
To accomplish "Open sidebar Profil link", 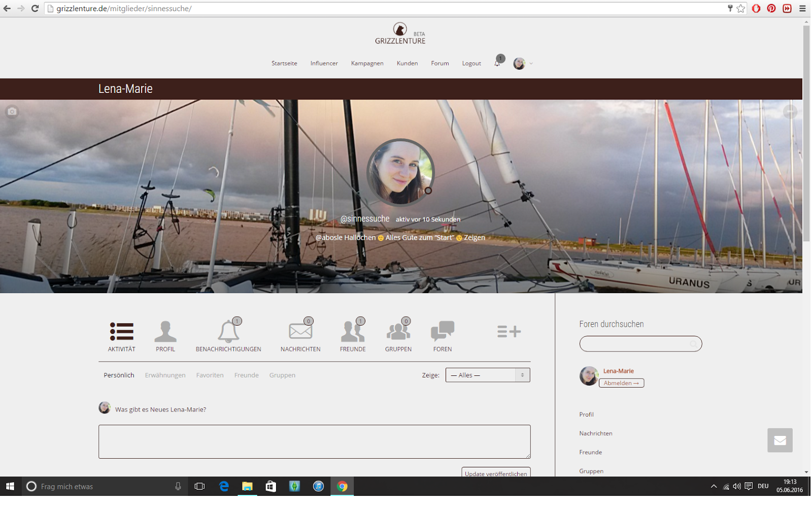I will click(587, 415).
